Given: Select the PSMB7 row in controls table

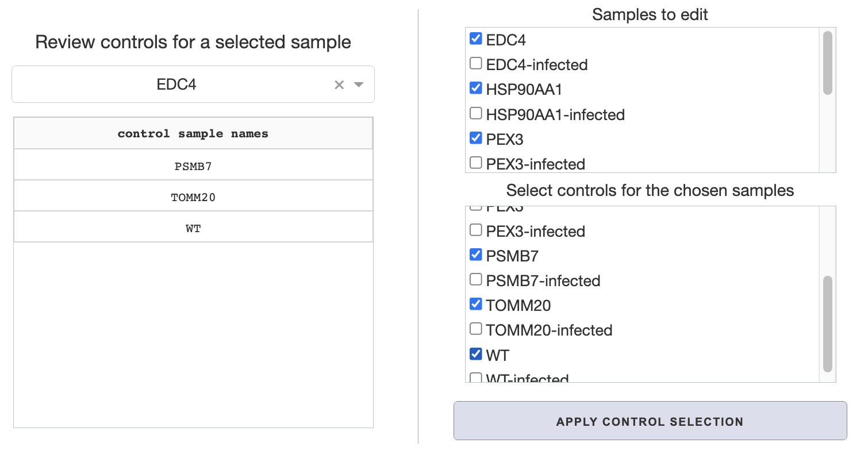Looking at the screenshot, I should 193,165.
